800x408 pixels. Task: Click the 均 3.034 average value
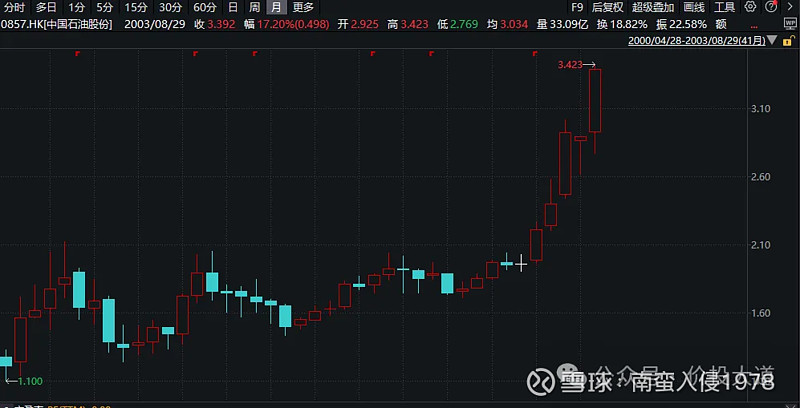pos(507,24)
